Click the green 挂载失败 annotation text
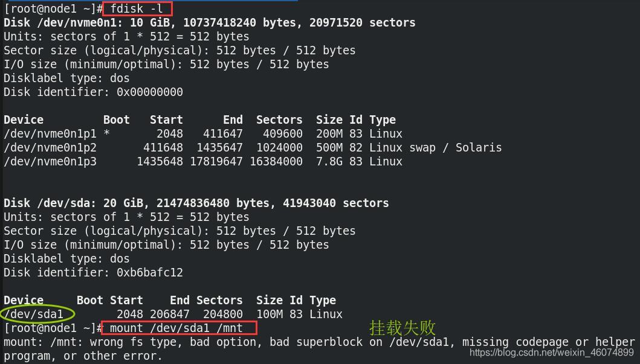Viewport: 640px width, 364px height. (x=402, y=328)
